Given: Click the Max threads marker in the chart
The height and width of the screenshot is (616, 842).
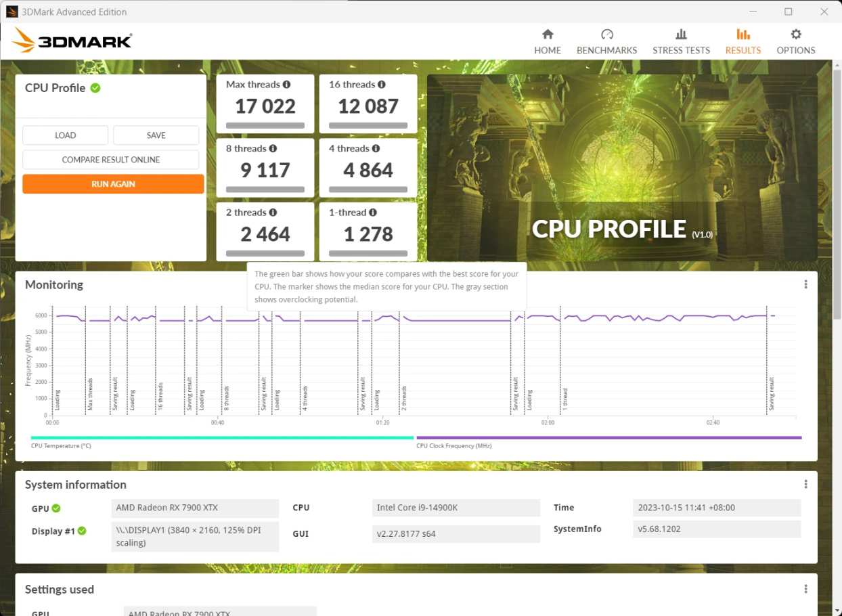Looking at the screenshot, I should coord(90,395).
